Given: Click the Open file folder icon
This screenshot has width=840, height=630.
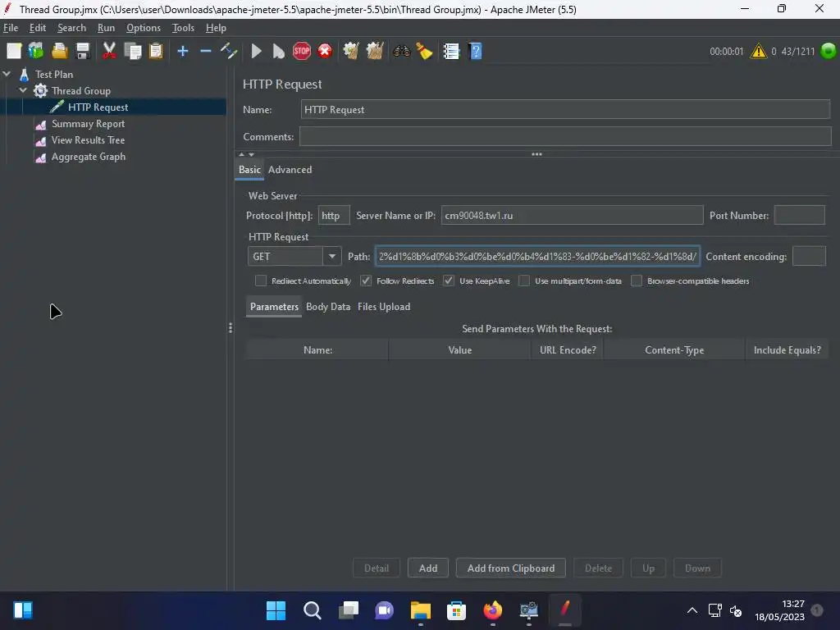Looking at the screenshot, I should pyautogui.click(x=59, y=52).
